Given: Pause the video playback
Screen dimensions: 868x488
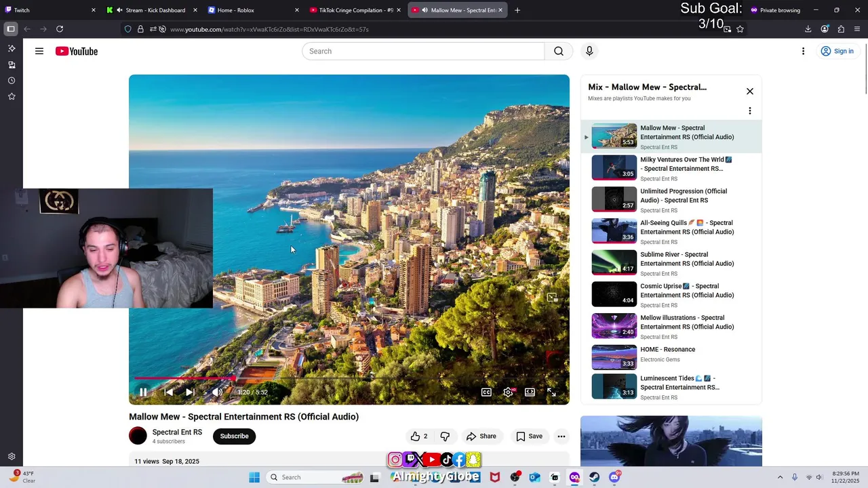Looking at the screenshot, I should pyautogui.click(x=143, y=392).
